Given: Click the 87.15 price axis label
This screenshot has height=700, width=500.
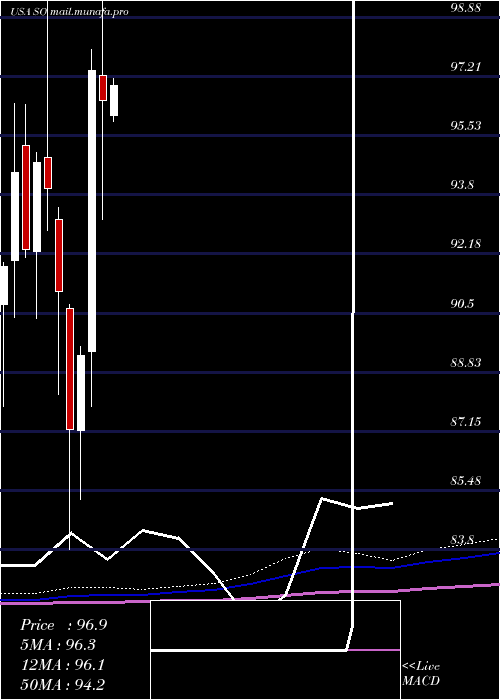Looking at the screenshot, I should 466,421.
